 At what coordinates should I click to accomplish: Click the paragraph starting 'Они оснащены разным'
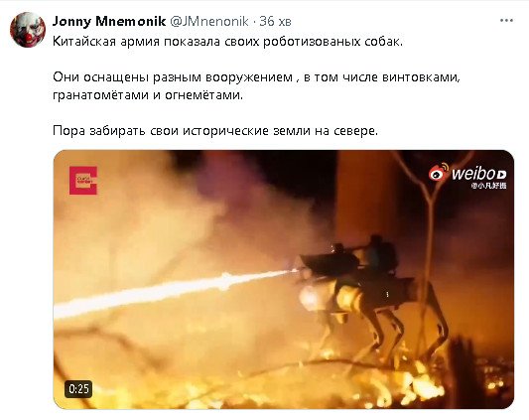256,86
